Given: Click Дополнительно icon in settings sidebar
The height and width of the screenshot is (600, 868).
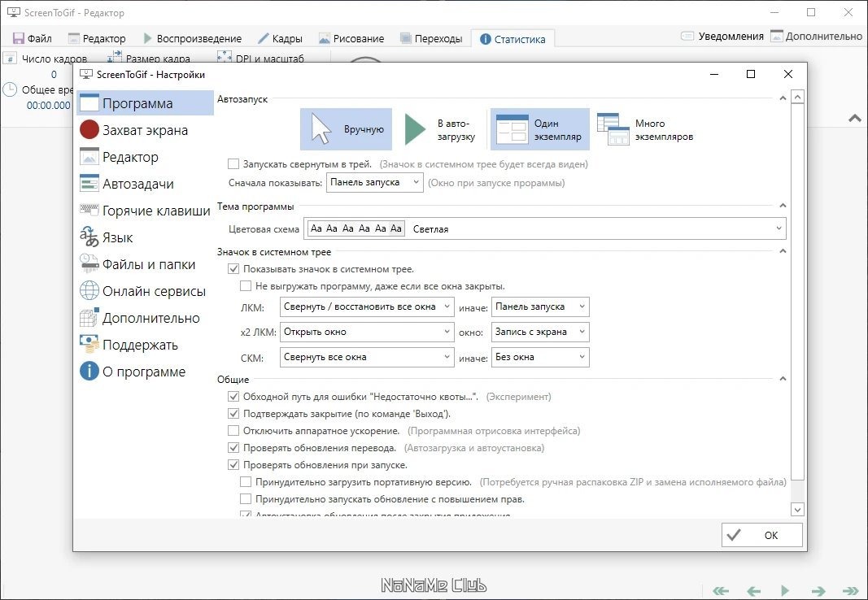Looking at the screenshot, I should [89, 317].
